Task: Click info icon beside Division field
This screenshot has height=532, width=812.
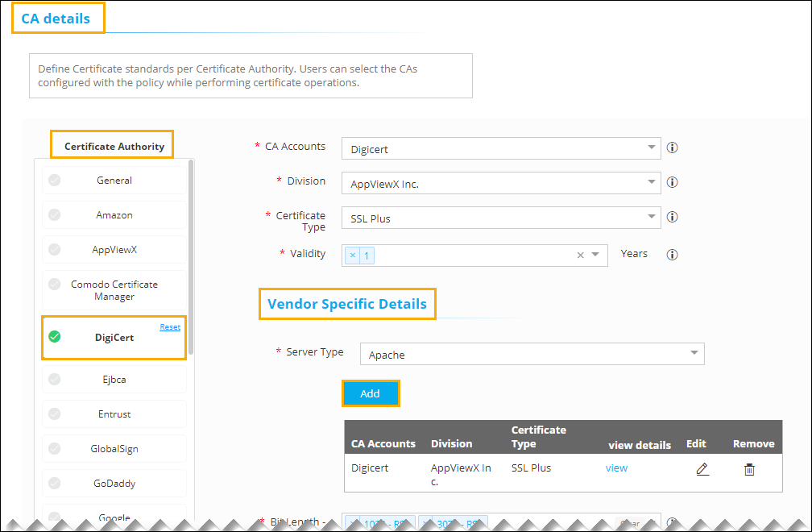Action: coord(672,182)
